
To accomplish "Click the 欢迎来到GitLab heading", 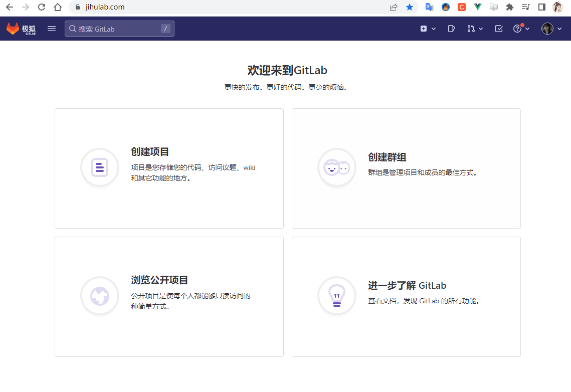I will point(287,70).
